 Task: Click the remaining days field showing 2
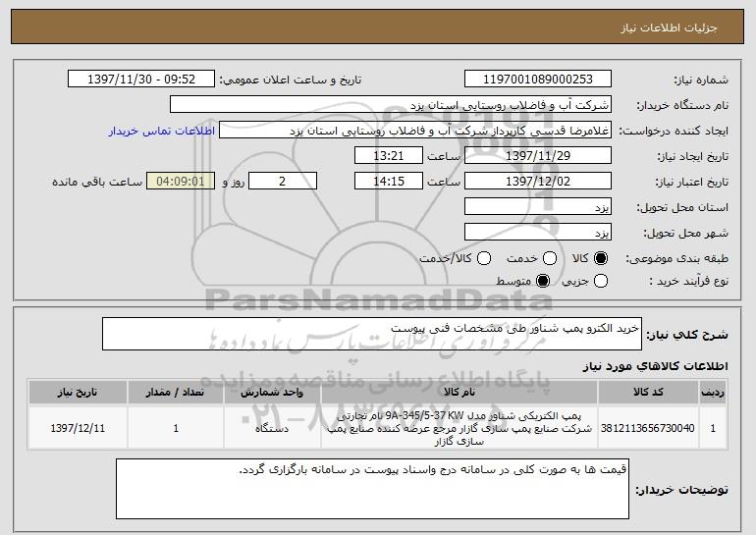283,182
